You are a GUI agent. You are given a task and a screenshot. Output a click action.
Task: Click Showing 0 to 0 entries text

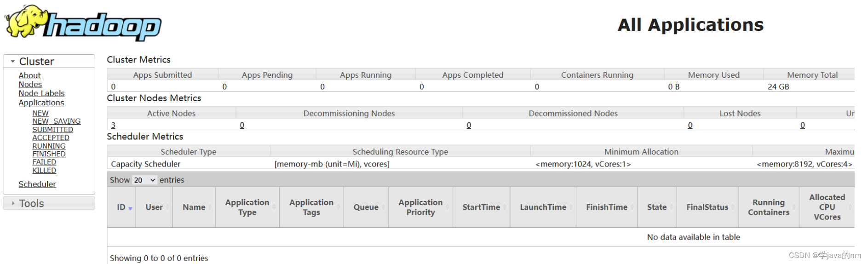tap(159, 258)
